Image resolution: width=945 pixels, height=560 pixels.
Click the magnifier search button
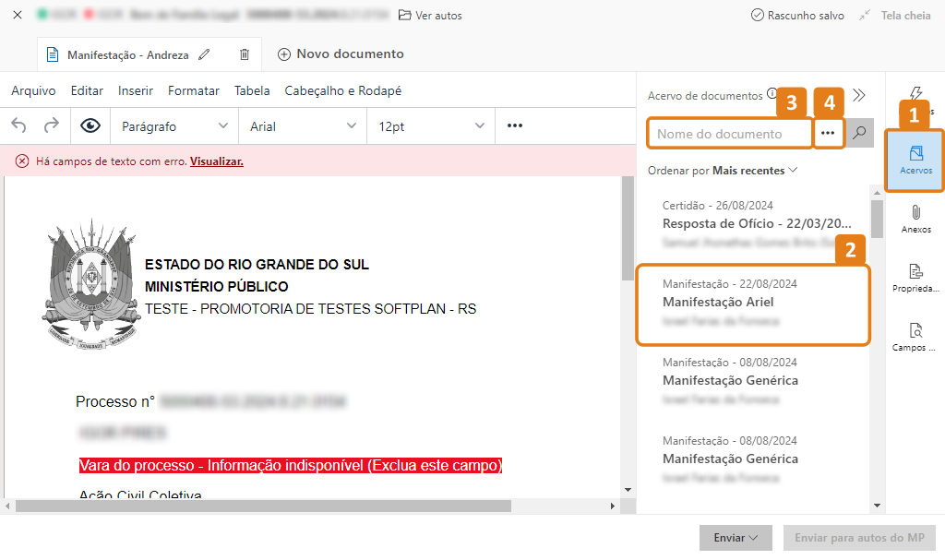click(859, 134)
